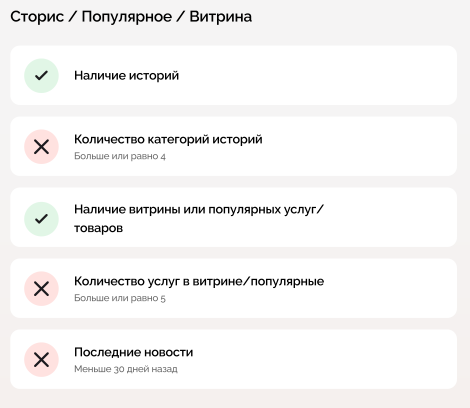Open the Количество категорий историй title
Viewport: 470px width, 408px height.
click(x=168, y=139)
